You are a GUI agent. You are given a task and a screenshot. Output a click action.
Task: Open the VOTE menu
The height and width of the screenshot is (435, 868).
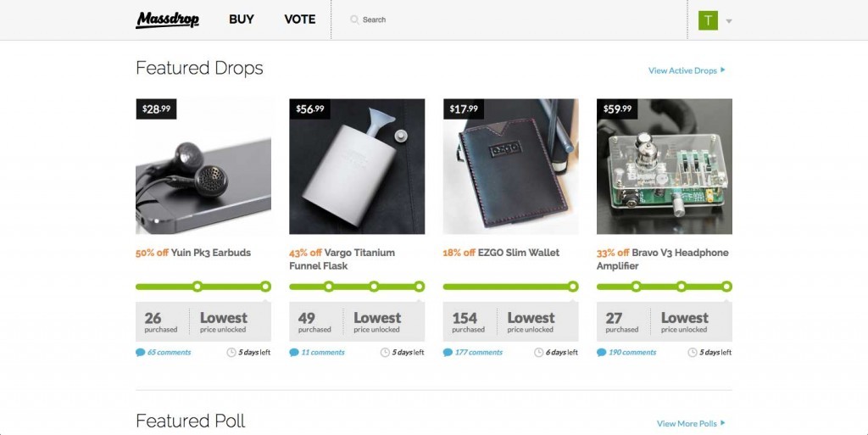click(x=299, y=20)
